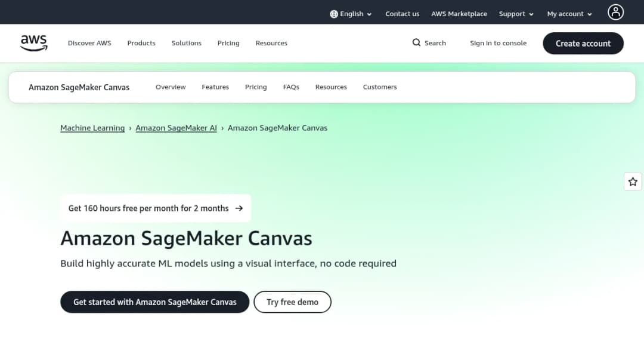Click Get started with Amazon SageMaker Canvas
Screen dimensions: 644x363
(155, 302)
